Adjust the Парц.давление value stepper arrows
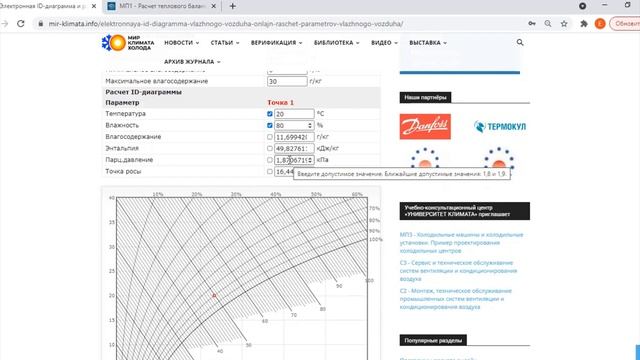Viewport: 640px width, 360px height. point(310,160)
